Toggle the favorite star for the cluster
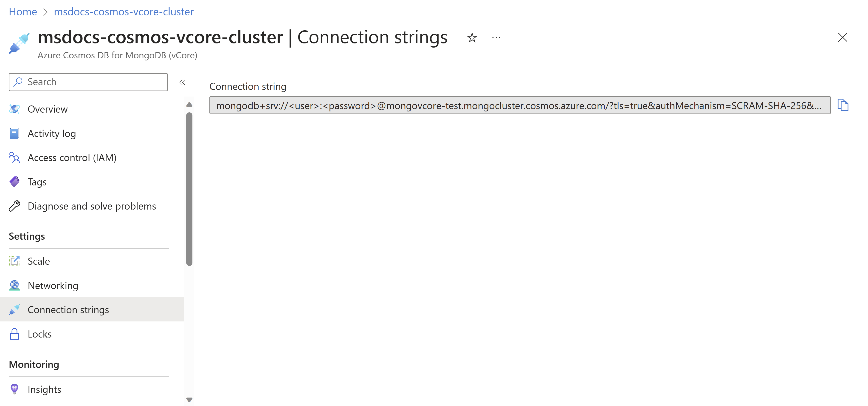Image resolution: width=868 pixels, height=406 pixels. [472, 37]
